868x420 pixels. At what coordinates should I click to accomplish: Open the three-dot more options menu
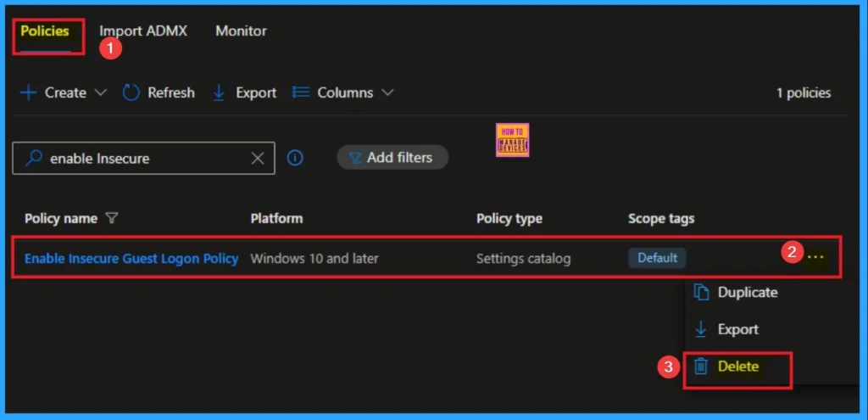[815, 257]
